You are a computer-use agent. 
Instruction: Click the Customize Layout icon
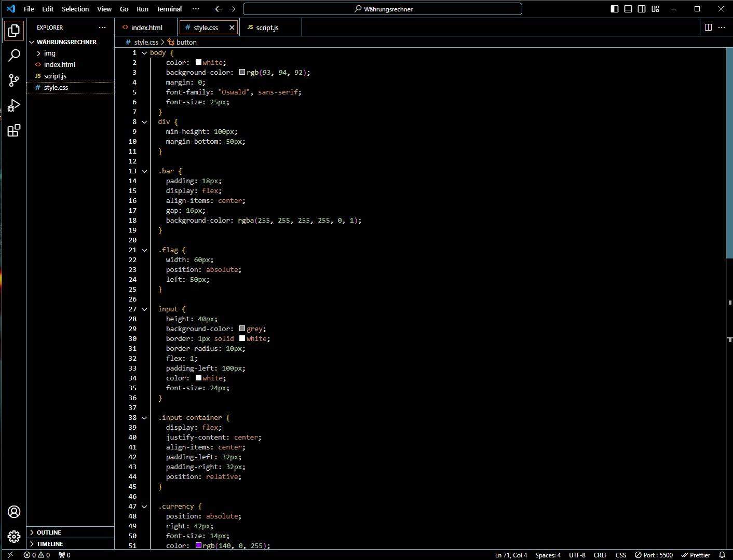[656, 9]
